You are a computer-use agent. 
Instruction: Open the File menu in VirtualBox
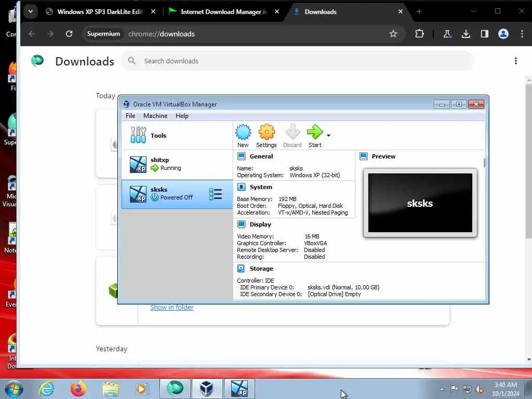coord(130,116)
